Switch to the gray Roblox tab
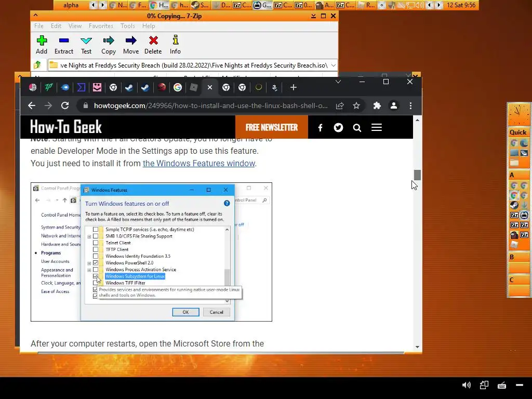 point(194,87)
